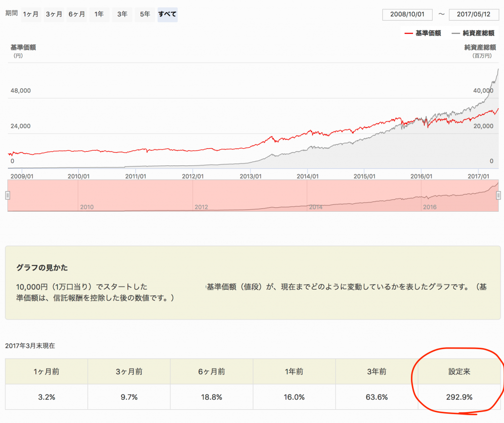The height and width of the screenshot is (423, 504).
Task: Click the 20,000 right axis value
Action: coord(483,126)
